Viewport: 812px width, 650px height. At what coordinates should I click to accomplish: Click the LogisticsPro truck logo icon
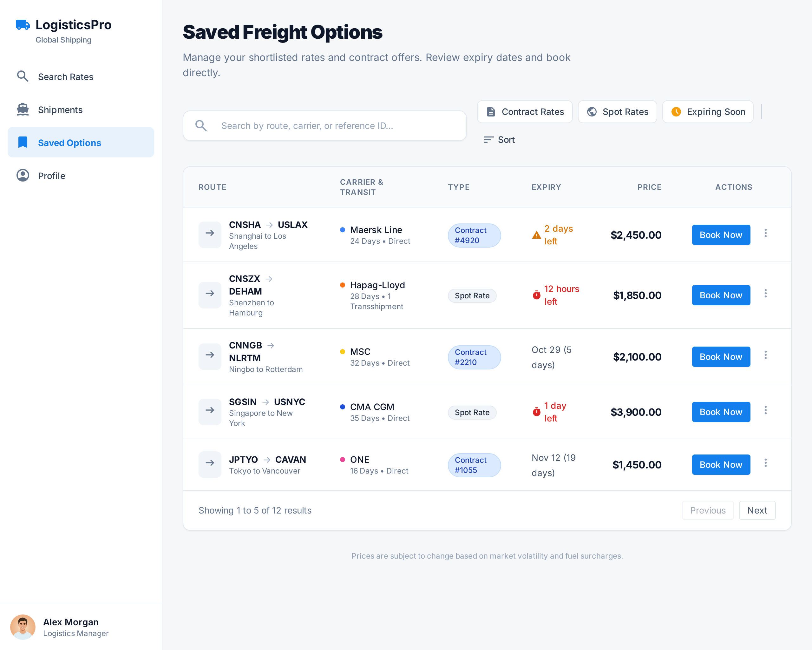[23, 25]
